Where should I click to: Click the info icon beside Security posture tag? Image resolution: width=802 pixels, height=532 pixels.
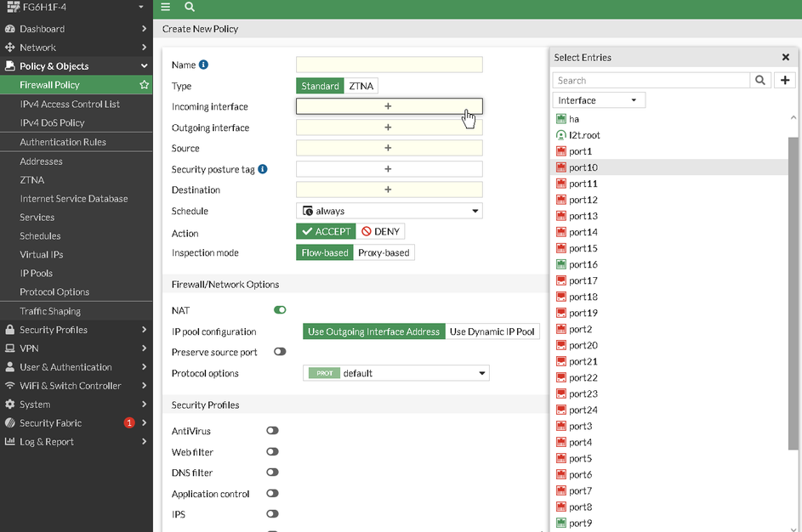coord(263,169)
